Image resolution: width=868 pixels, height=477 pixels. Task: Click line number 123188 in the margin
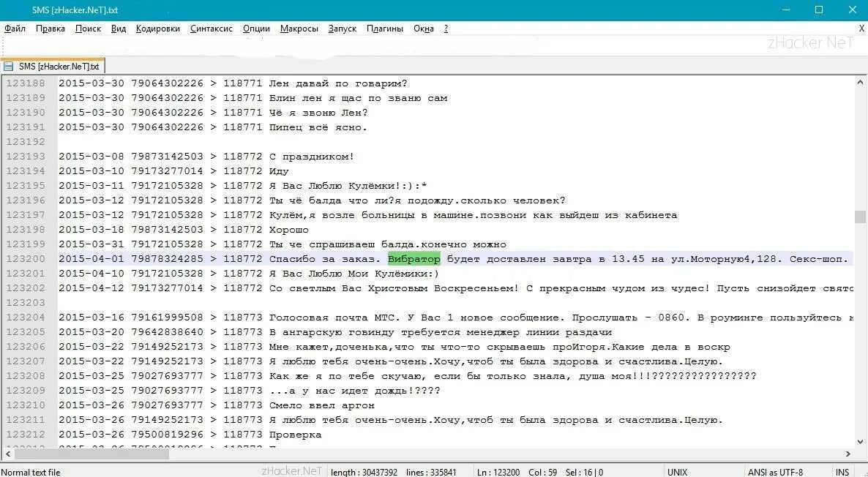click(x=26, y=83)
